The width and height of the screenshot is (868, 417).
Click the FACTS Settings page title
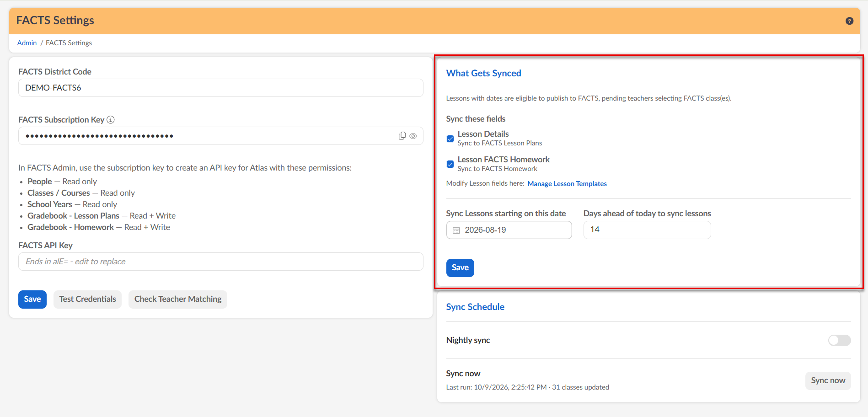click(x=55, y=21)
